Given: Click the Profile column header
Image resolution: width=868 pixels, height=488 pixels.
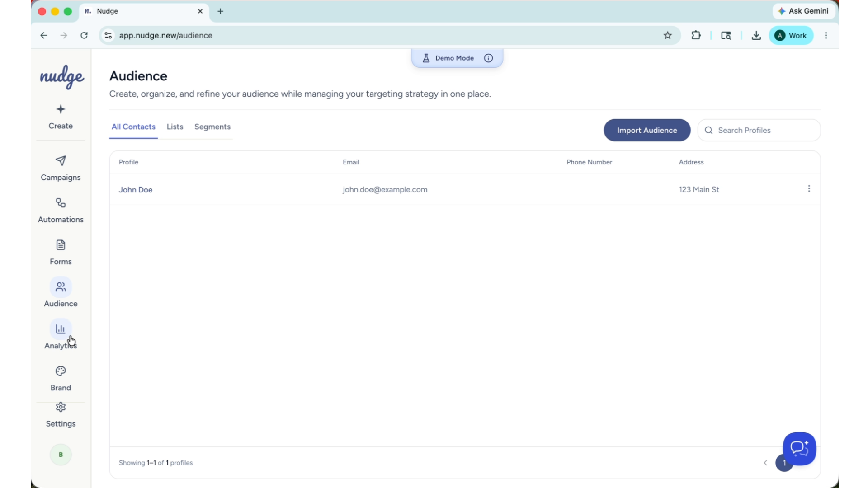Looking at the screenshot, I should 128,162.
